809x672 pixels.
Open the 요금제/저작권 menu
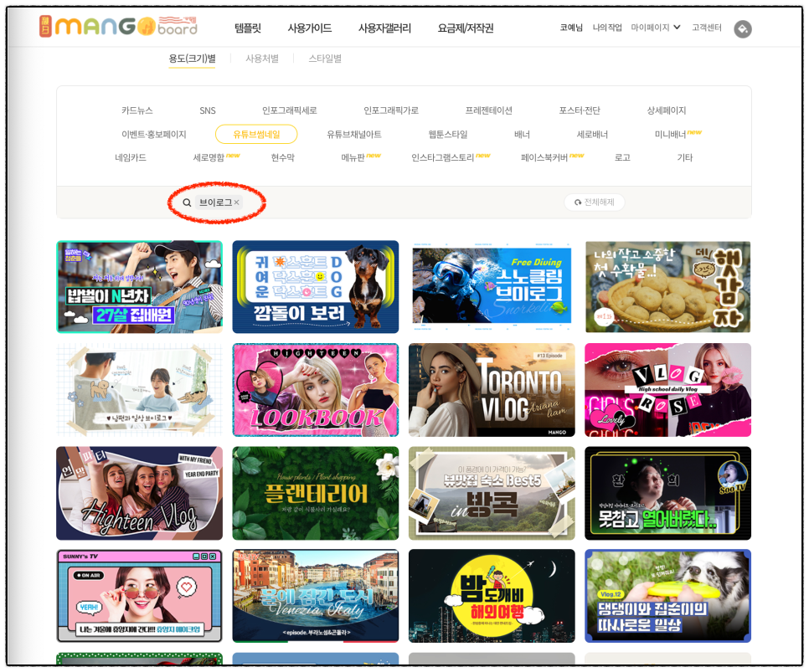tap(466, 28)
